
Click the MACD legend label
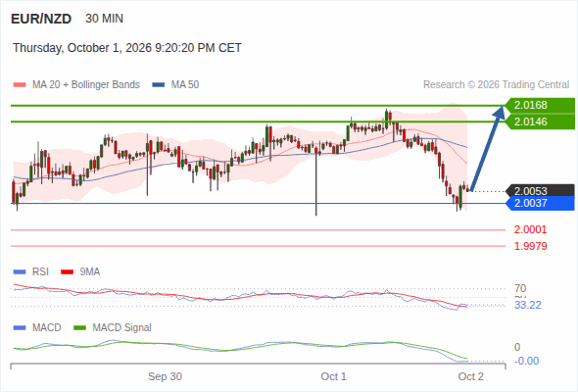tap(46, 328)
